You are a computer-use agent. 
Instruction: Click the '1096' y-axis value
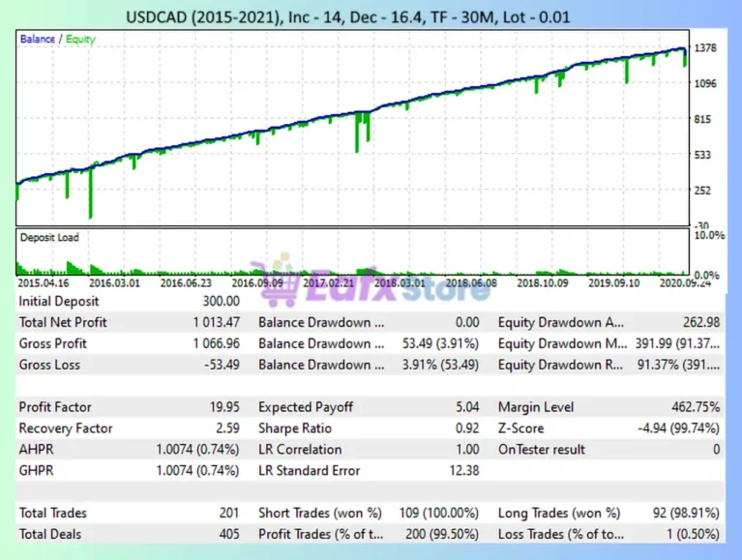coord(705,83)
